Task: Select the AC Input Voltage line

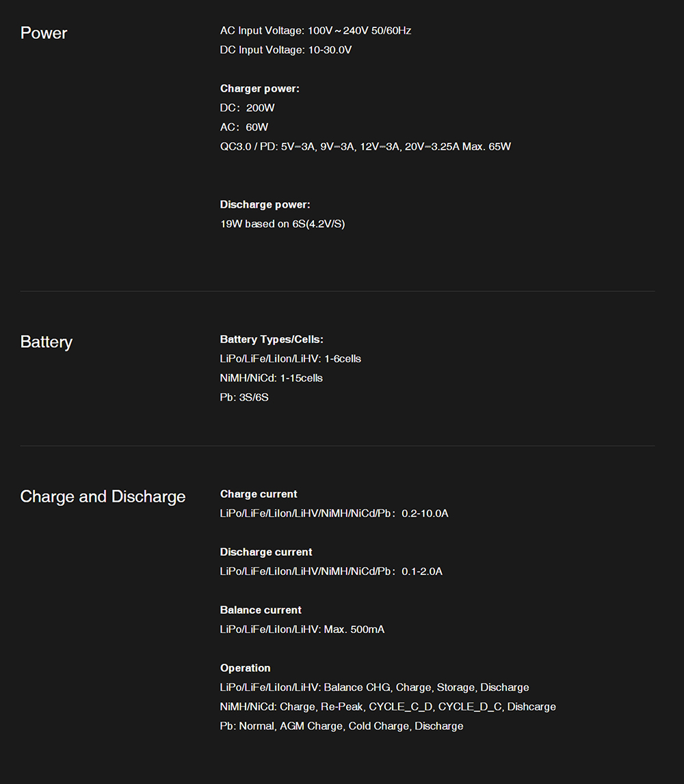Action: coord(315,31)
